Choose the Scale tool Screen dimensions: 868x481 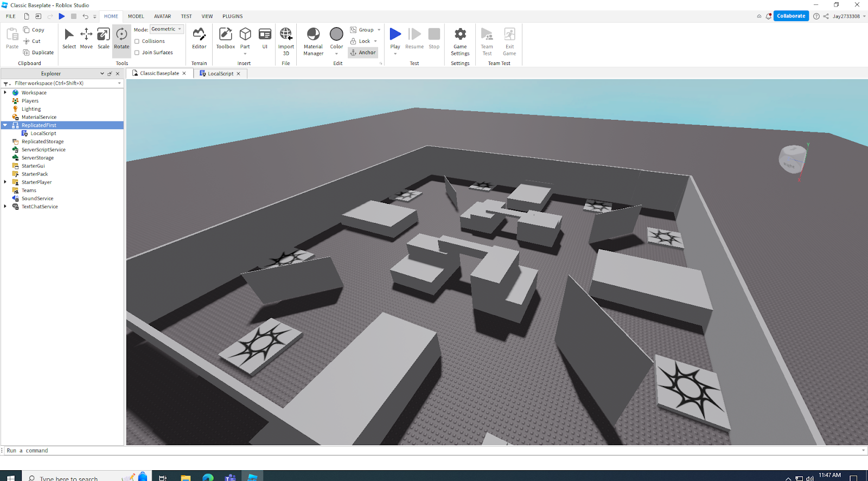pos(103,39)
